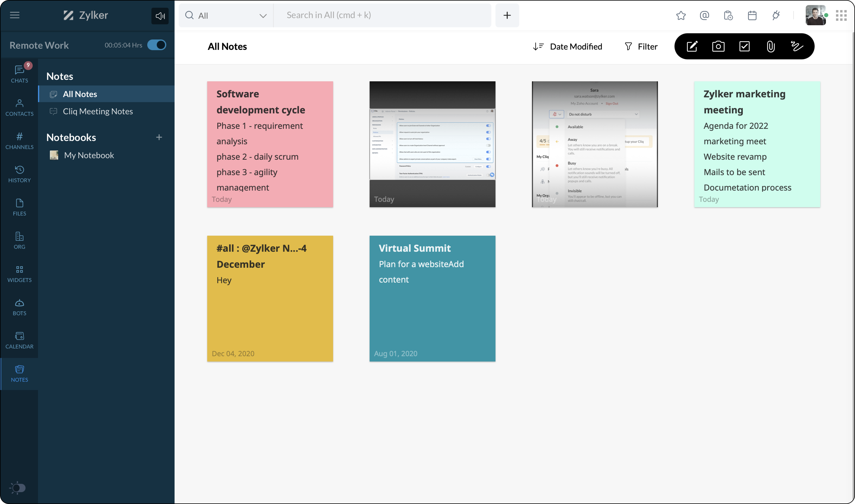Toggle the Remote Work switch off
Image resolution: width=855 pixels, height=504 pixels.
157,45
